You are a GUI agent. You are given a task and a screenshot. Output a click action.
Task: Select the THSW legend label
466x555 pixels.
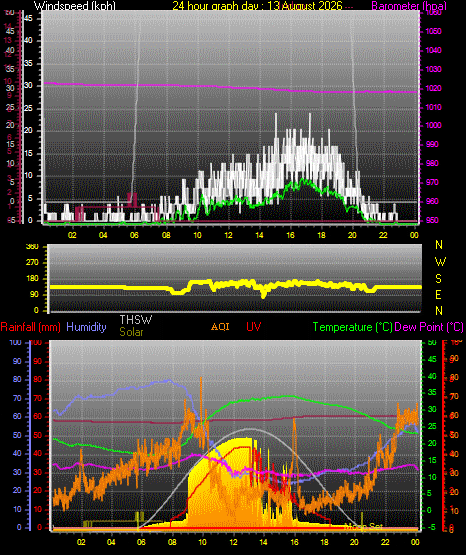click(136, 320)
